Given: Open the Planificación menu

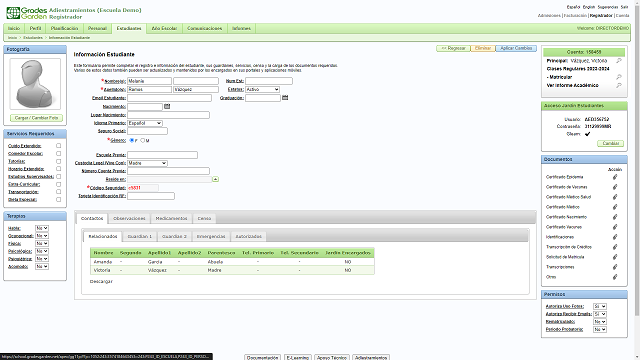Looking at the screenshot, I should [64, 29].
